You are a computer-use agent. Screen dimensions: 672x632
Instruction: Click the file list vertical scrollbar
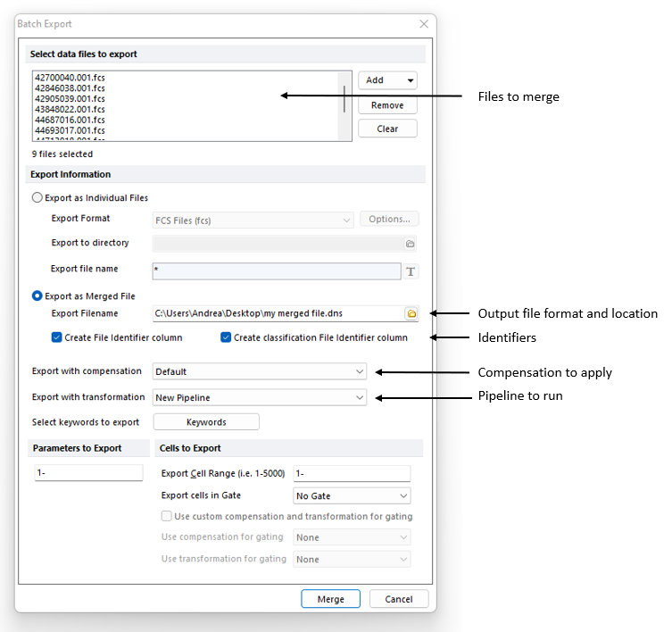click(x=344, y=98)
